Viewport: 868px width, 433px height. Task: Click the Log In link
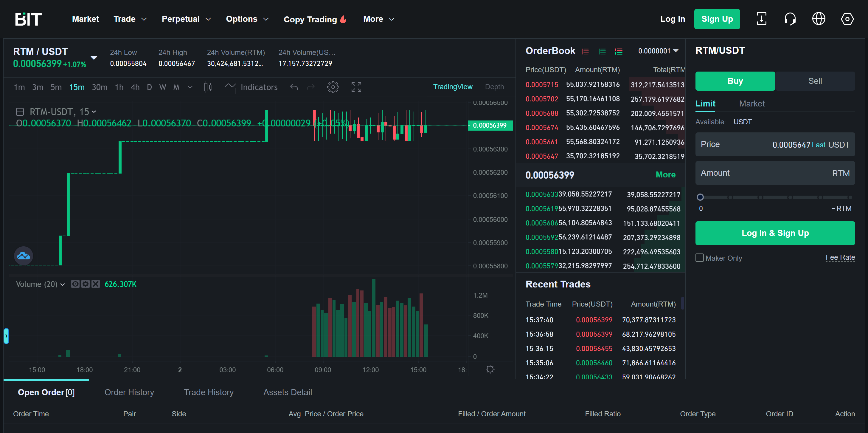pos(673,19)
